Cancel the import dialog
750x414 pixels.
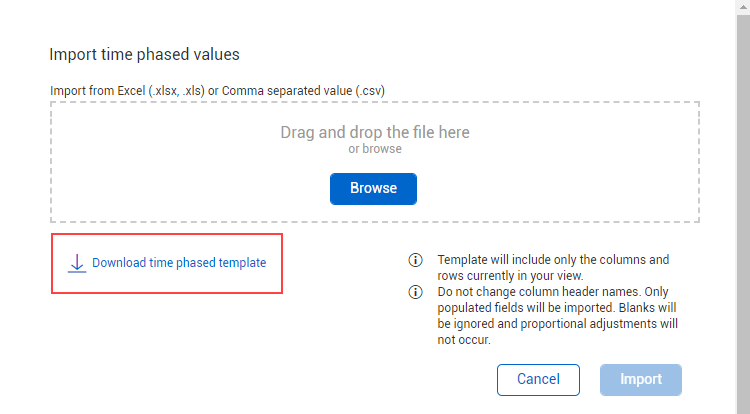point(538,379)
